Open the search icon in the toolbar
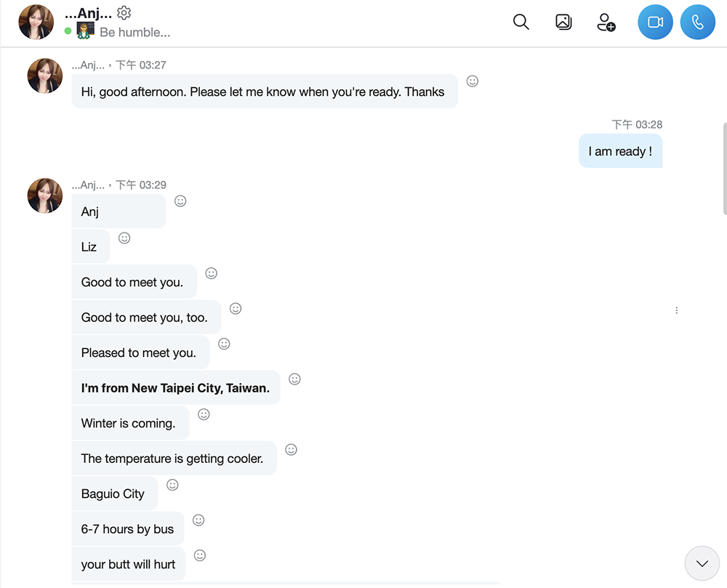This screenshot has width=727, height=588. [x=521, y=23]
